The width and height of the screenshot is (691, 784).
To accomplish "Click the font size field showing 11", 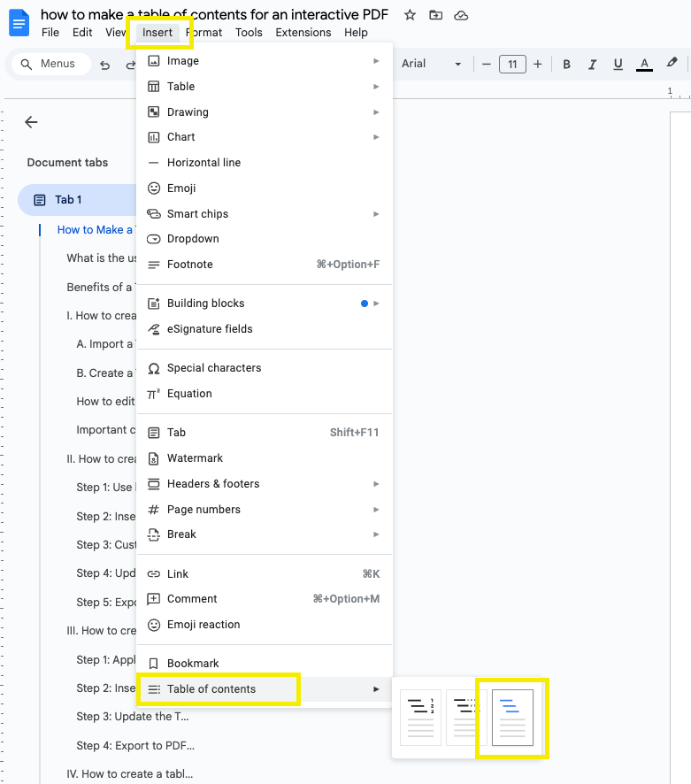I will 512,64.
